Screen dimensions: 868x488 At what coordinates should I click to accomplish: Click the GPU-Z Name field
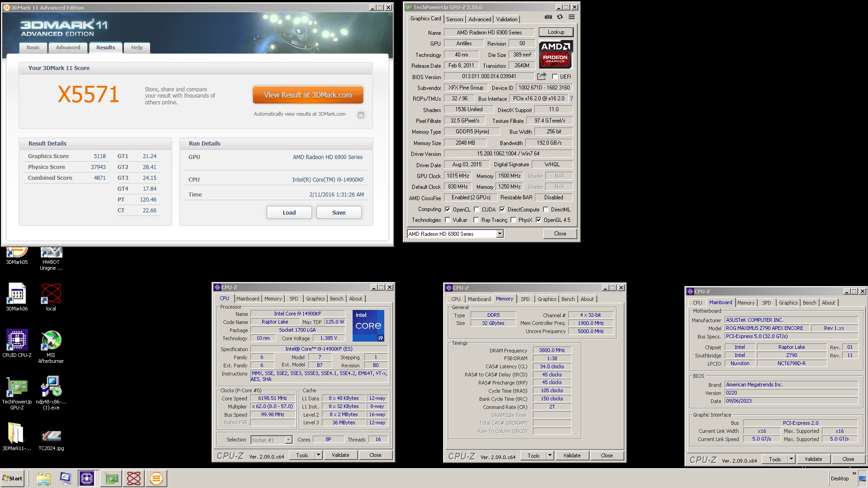[x=489, y=33]
